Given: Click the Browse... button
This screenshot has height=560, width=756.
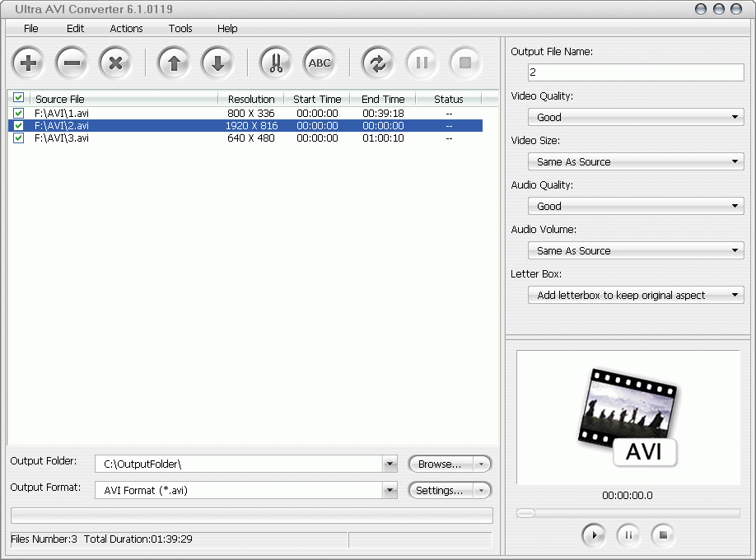Looking at the screenshot, I should tap(441, 464).
